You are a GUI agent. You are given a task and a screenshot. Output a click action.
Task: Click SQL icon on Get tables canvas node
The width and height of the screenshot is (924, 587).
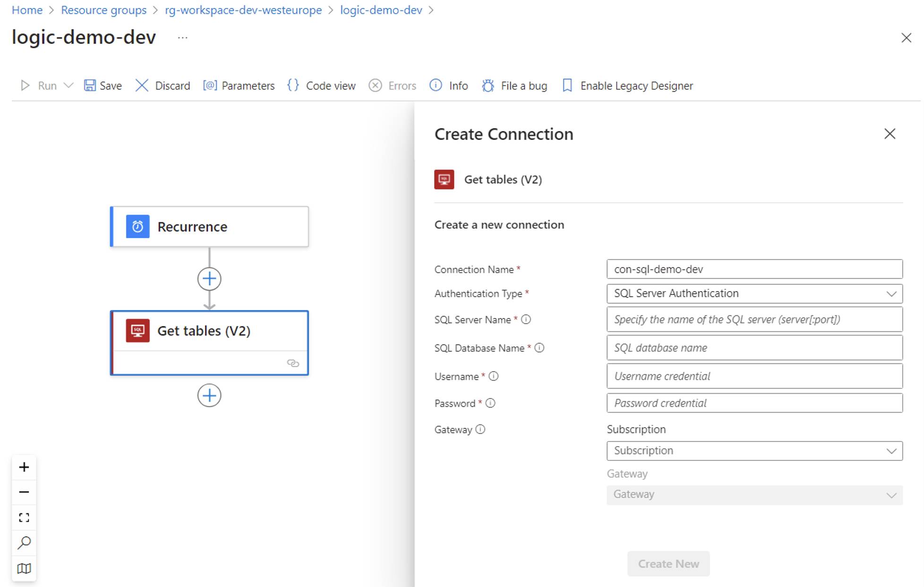point(137,330)
